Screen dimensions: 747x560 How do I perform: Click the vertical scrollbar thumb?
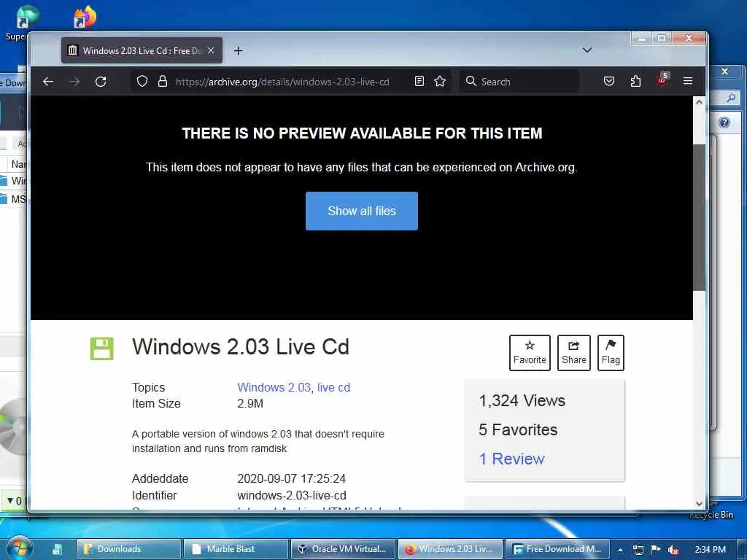699,217
